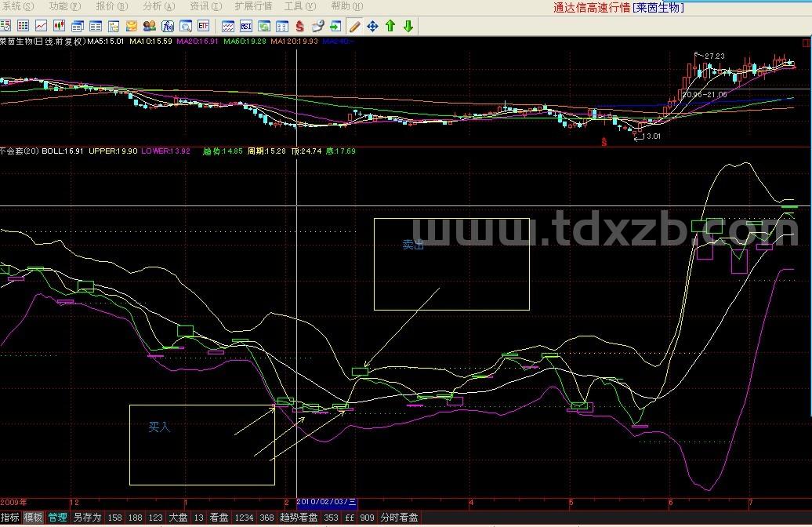
Task: Open the 报价(B) menu
Action: click(112, 6)
